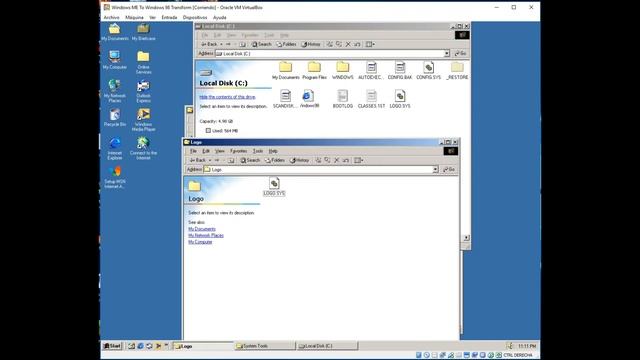Click My Computer link in Logo window
This screenshot has width=640, height=360.
(200, 242)
